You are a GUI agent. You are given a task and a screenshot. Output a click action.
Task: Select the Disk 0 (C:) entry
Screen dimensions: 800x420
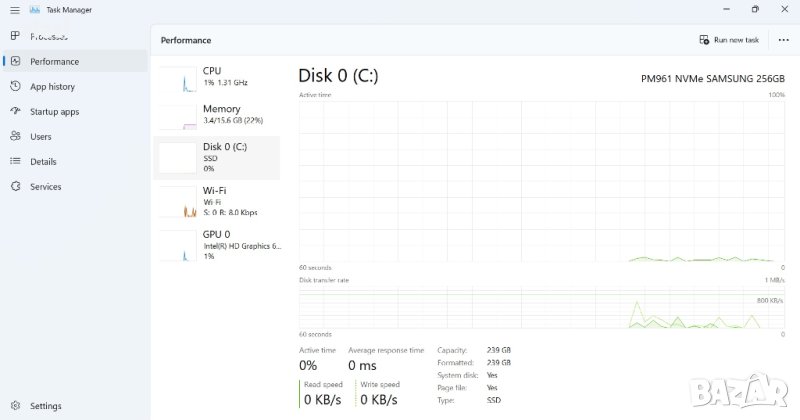point(218,157)
